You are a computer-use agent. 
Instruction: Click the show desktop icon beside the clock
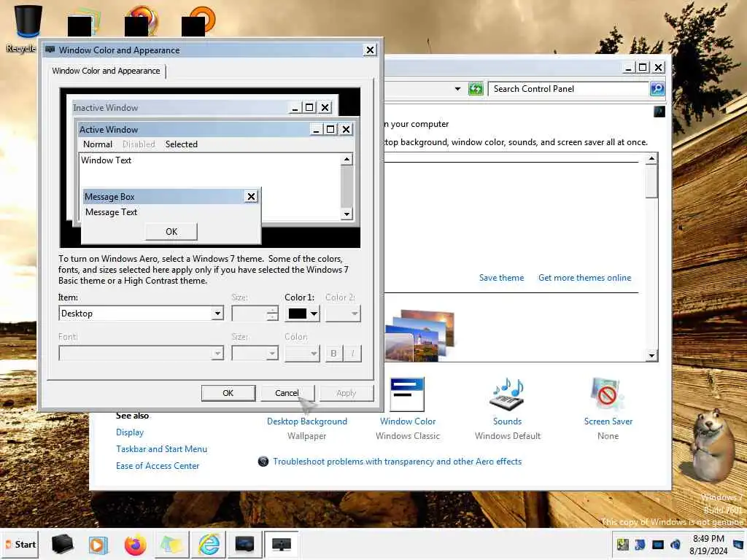click(x=739, y=544)
